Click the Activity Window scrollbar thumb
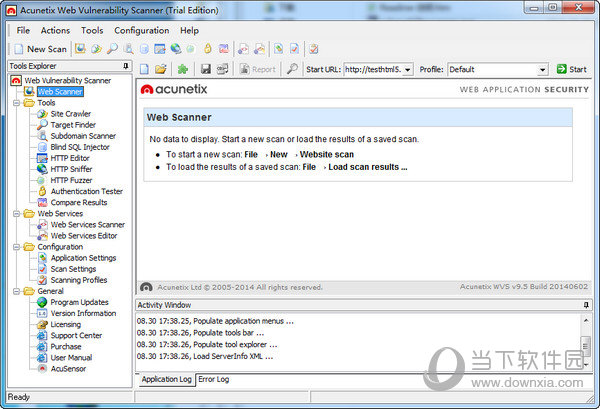Viewport: 600px width, 409px height. point(586,347)
